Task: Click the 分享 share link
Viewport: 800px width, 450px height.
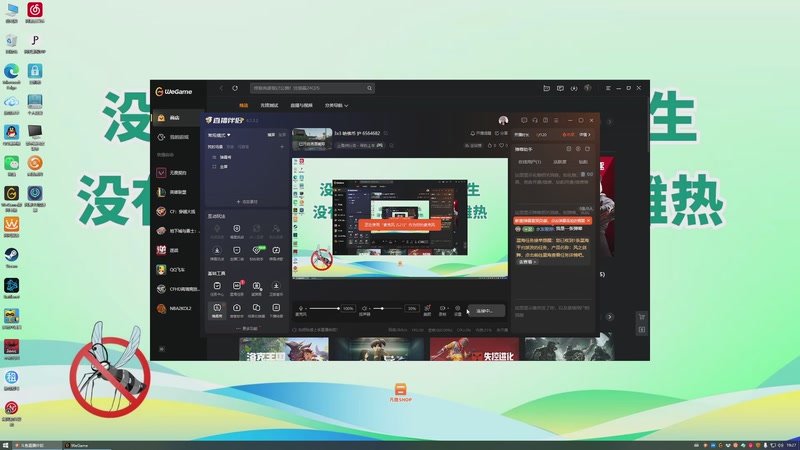Action: tap(501, 133)
